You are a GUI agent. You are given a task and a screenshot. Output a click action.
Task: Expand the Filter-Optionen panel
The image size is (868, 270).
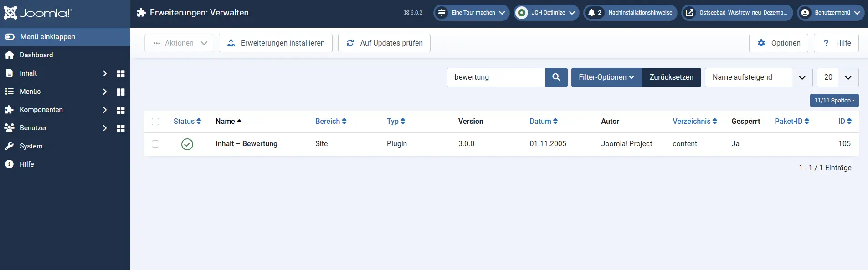click(x=606, y=77)
